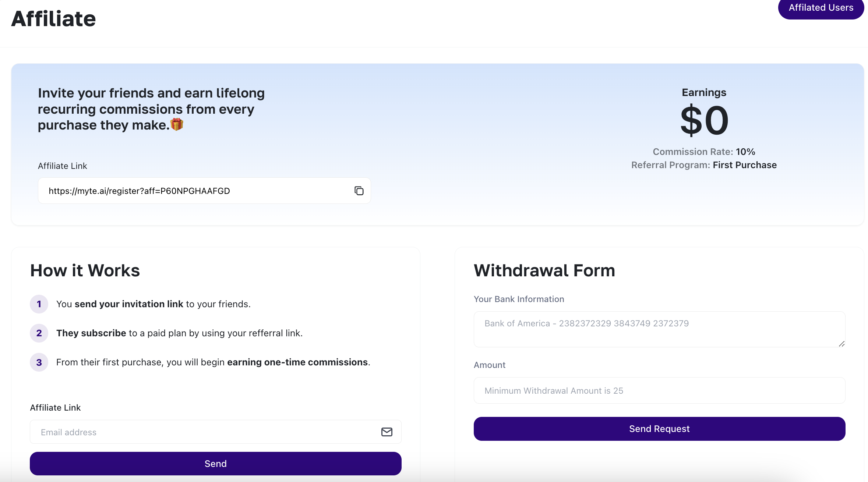
Task: Click the step 1 number badge
Action: pos(39,304)
